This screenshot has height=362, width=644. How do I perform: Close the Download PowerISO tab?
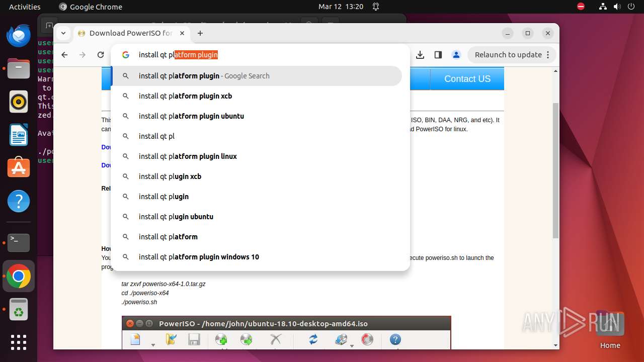(x=182, y=33)
